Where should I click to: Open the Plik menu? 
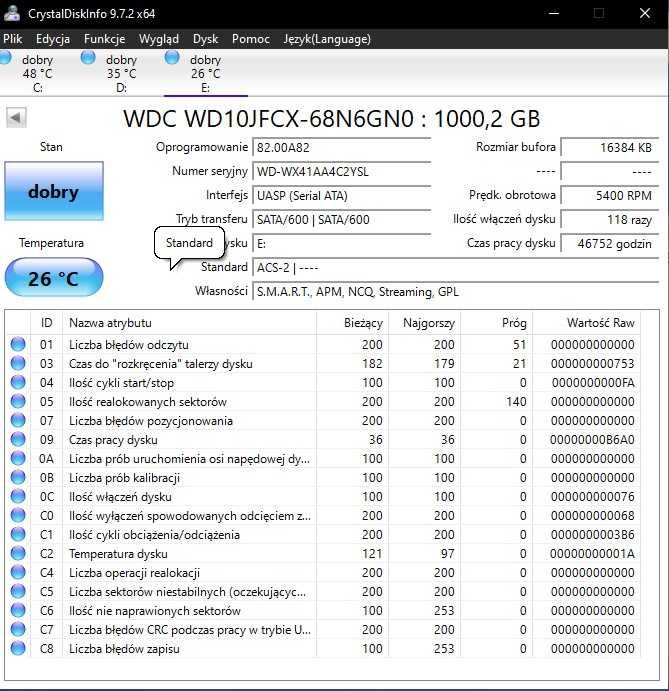click(12, 39)
